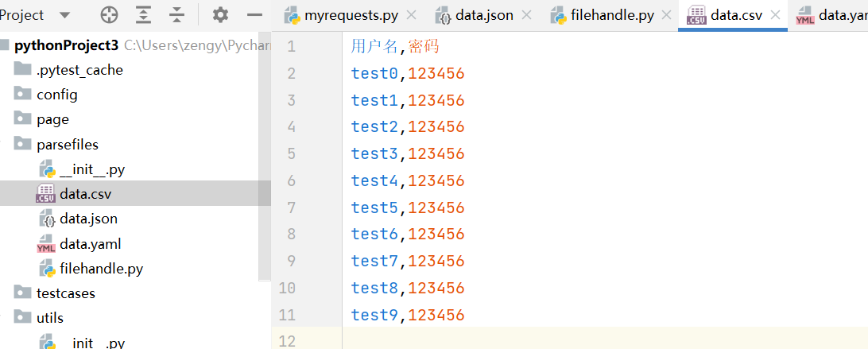This screenshot has width=868, height=349.
Task: Click the test7 value in line 9
Action: pos(374,261)
